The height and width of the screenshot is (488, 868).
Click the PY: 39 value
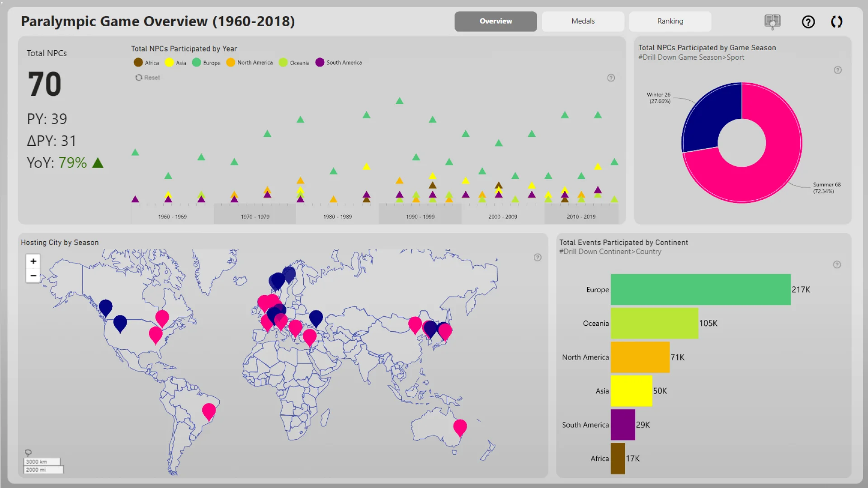(x=47, y=119)
